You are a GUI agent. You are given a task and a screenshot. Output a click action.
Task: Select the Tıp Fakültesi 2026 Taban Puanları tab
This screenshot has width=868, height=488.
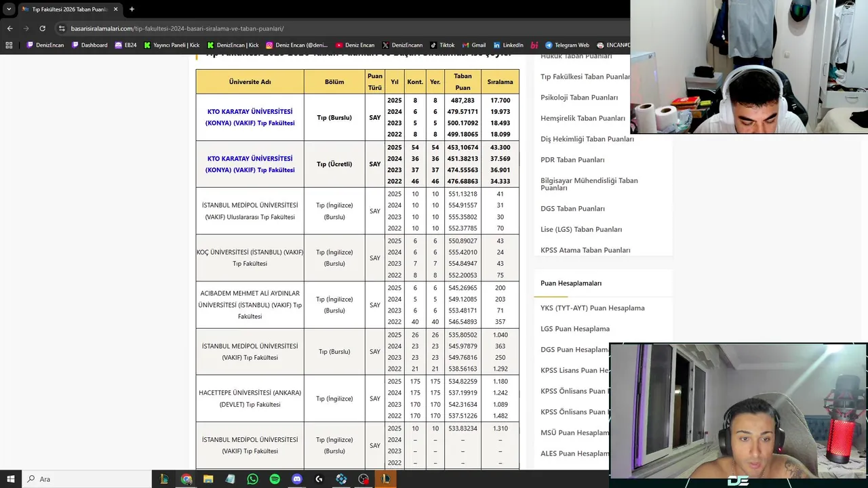pyautogui.click(x=70, y=9)
